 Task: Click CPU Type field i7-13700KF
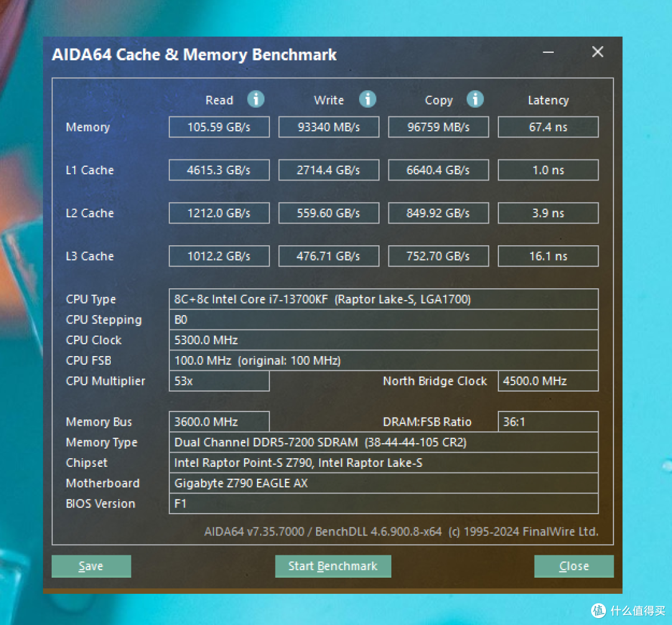click(383, 299)
